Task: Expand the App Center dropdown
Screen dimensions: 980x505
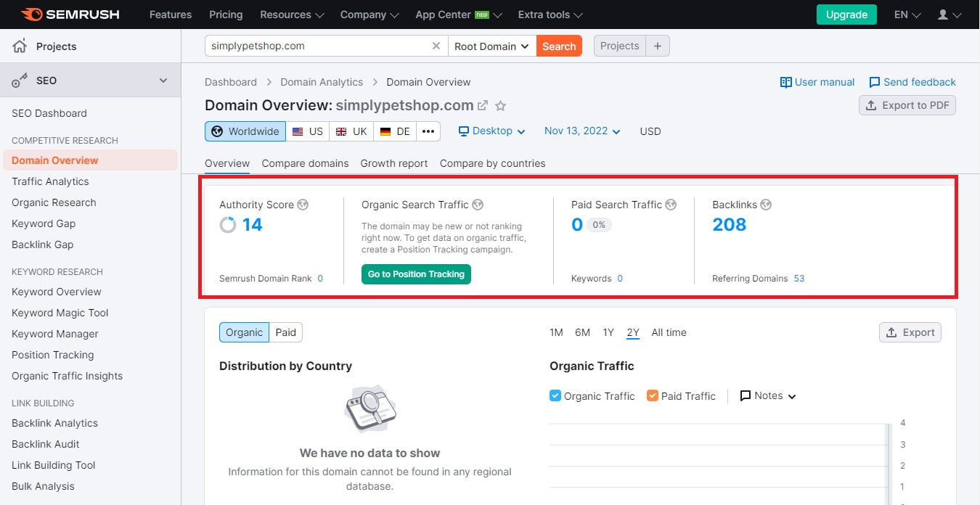Action: pyautogui.click(x=459, y=15)
